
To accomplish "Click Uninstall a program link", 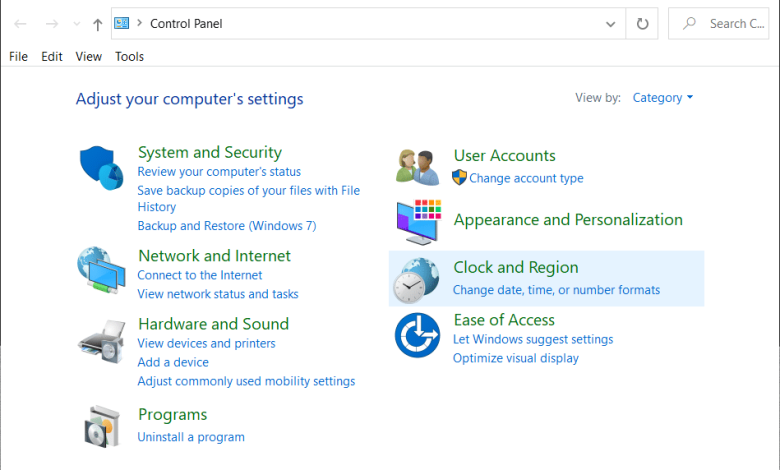I will click(191, 437).
